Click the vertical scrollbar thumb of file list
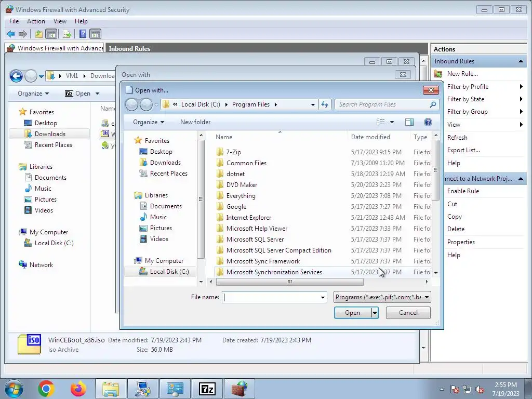This screenshot has height=399, width=532. (436, 170)
